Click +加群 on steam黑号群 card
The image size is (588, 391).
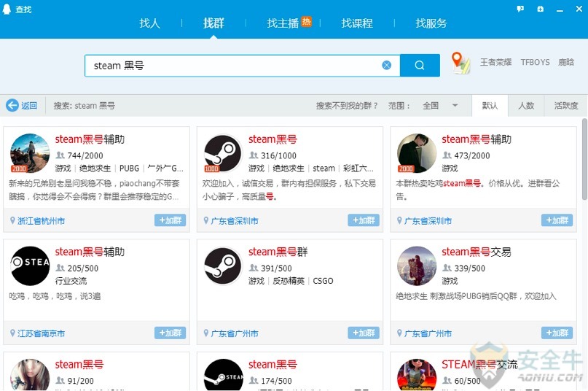(364, 333)
